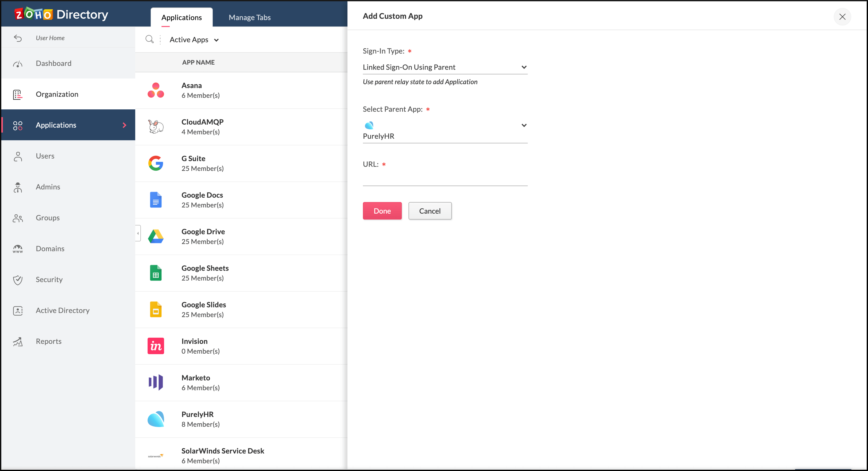This screenshot has height=471, width=868.
Task: Open Reports chart icon
Action: tap(18, 342)
